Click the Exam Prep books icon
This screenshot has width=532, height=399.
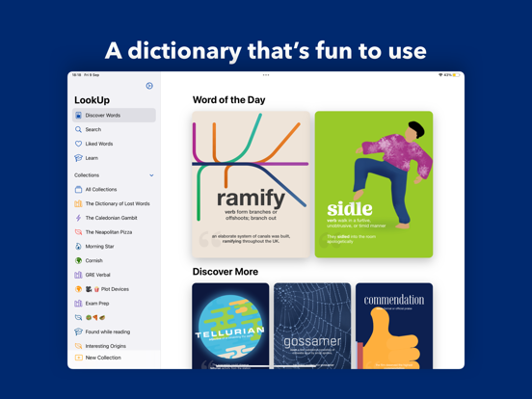[x=78, y=304]
